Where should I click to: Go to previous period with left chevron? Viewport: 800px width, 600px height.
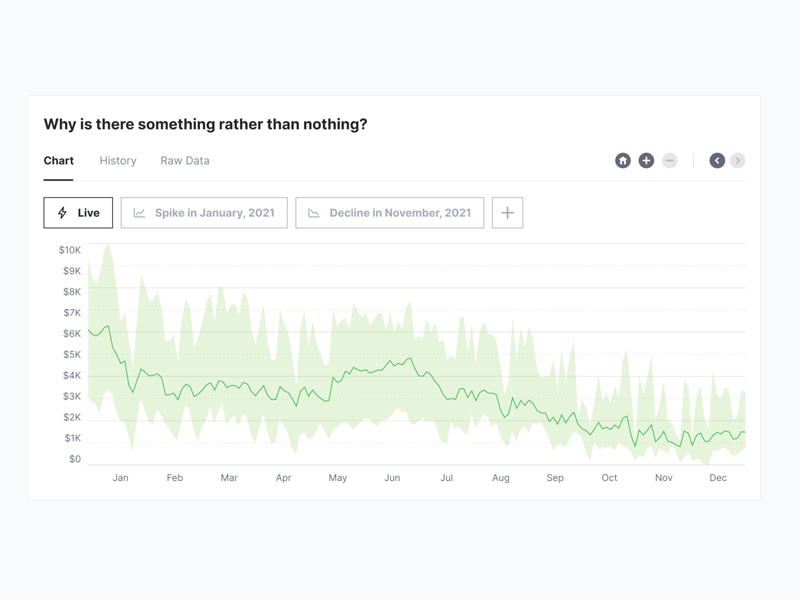click(x=717, y=161)
